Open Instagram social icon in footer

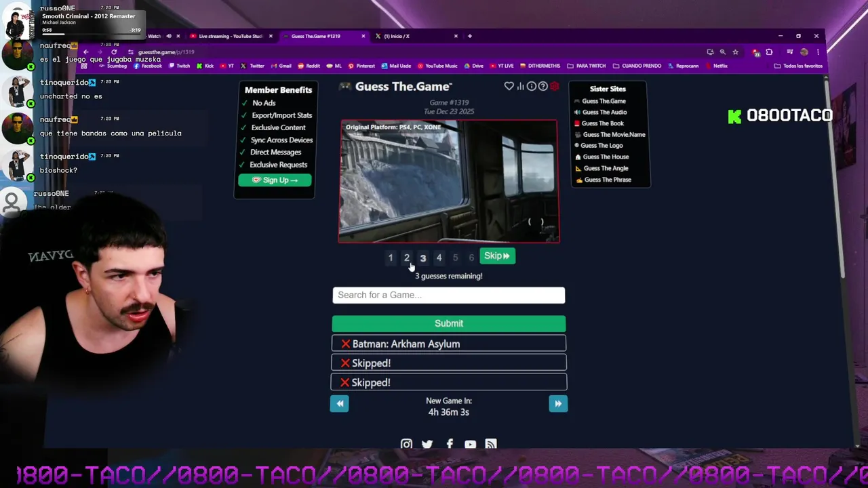click(406, 444)
